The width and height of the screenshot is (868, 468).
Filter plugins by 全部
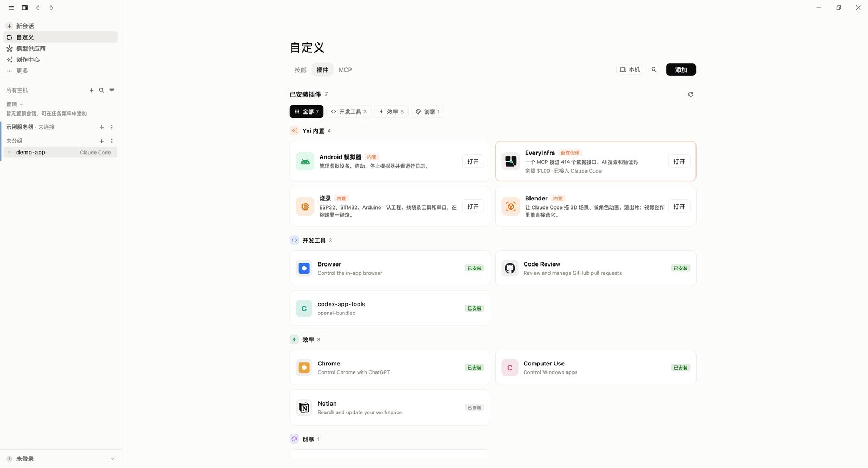(x=307, y=112)
